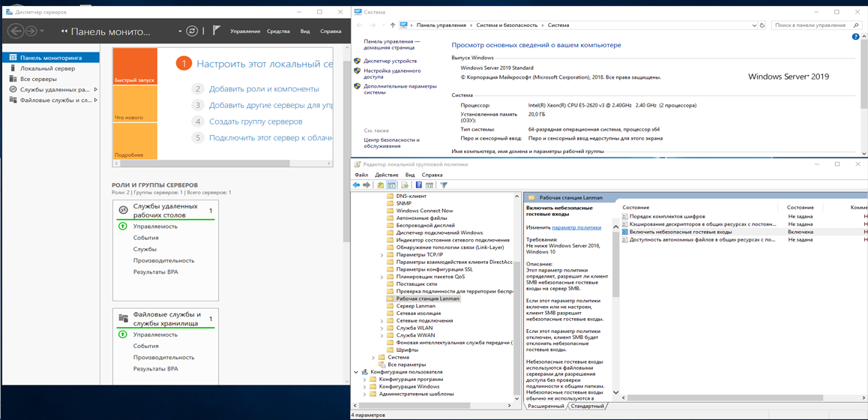Click Forward arrow in Group Policy toolbar

367,185
